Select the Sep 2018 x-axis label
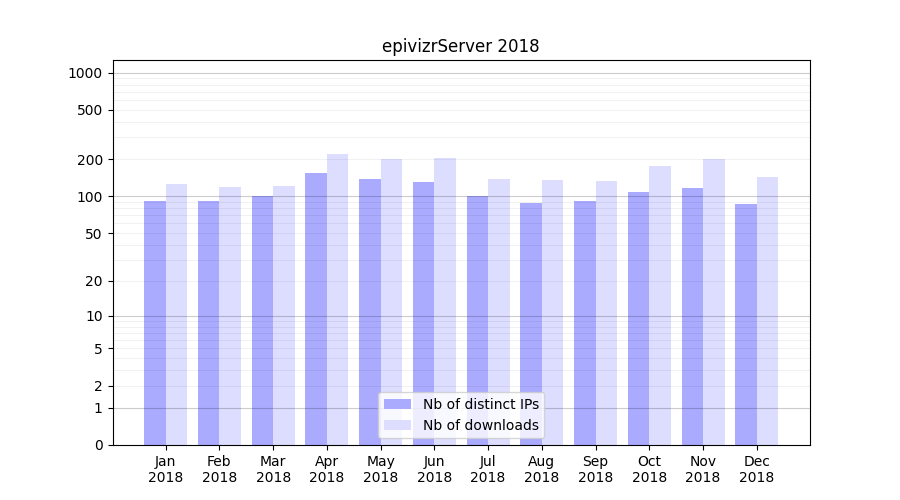Screen dimensions: 900x500 [x=595, y=469]
